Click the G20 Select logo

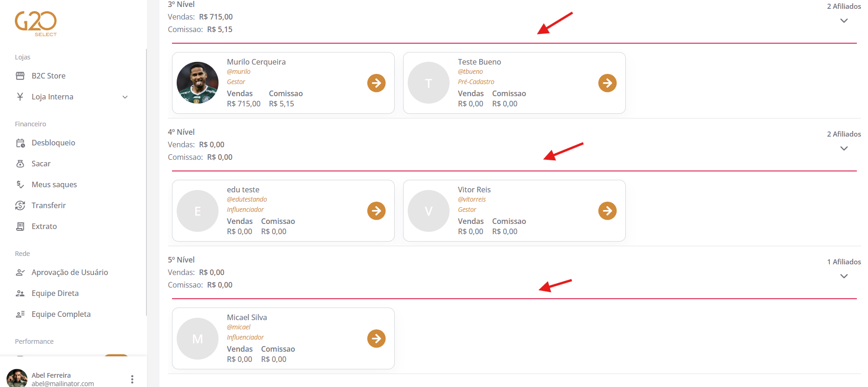[36, 24]
